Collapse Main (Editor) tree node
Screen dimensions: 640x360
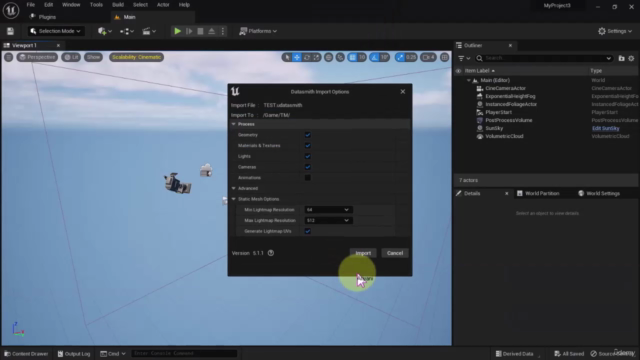469,80
